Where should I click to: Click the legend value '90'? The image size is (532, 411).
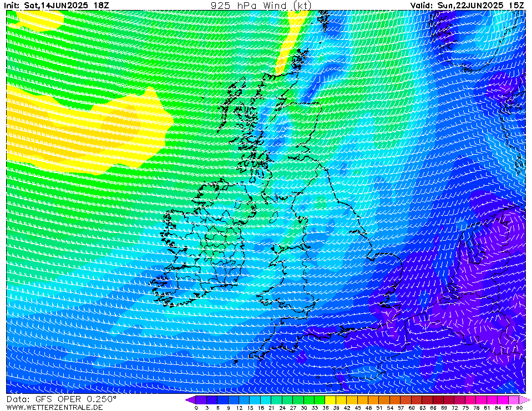tap(519, 408)
